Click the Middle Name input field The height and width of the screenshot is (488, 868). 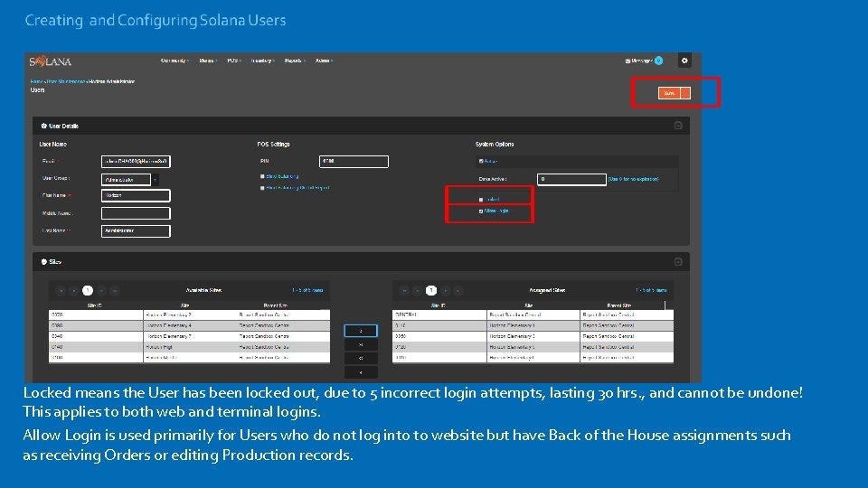click(136, 213)
